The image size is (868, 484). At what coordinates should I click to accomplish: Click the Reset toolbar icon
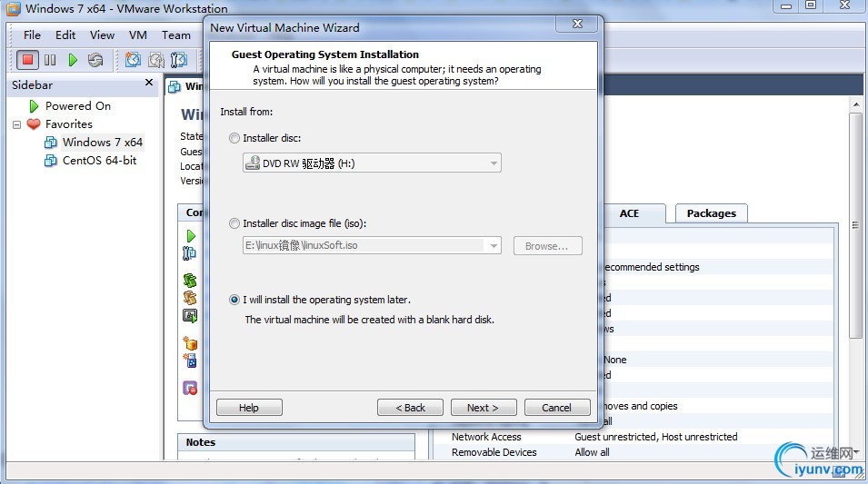(95, 60)
